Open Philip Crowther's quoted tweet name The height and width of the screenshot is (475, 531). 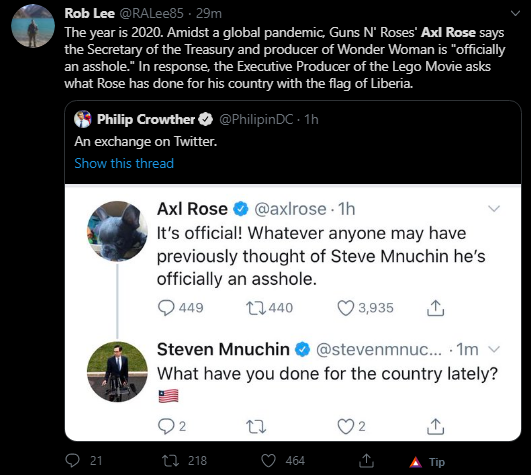[146, 119]
